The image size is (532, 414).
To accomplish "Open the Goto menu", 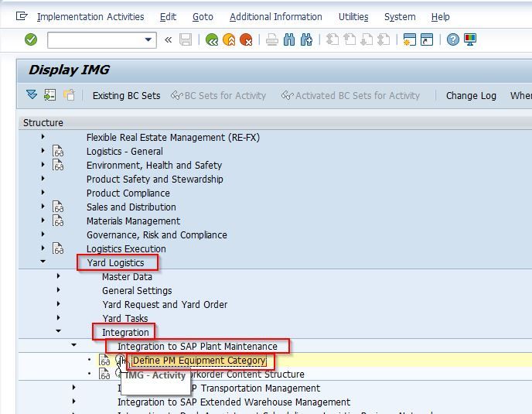I will pyautogui.click(x=203, y=17).
